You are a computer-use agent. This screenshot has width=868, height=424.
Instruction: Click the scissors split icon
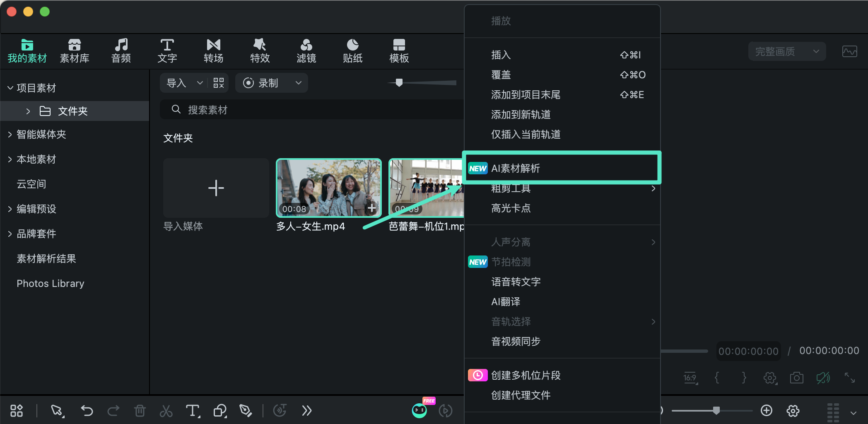click(166, 411)
